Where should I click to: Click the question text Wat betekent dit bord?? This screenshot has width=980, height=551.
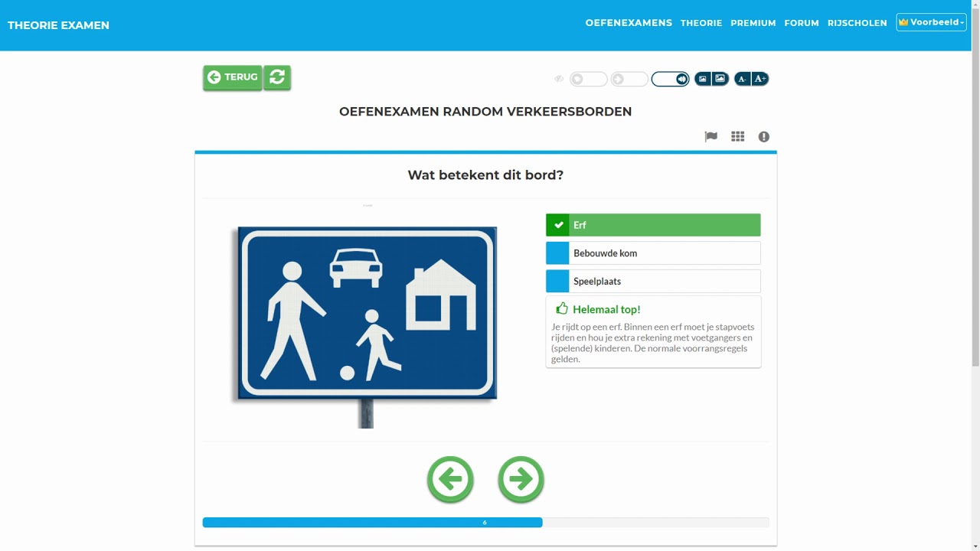[485, 175]
